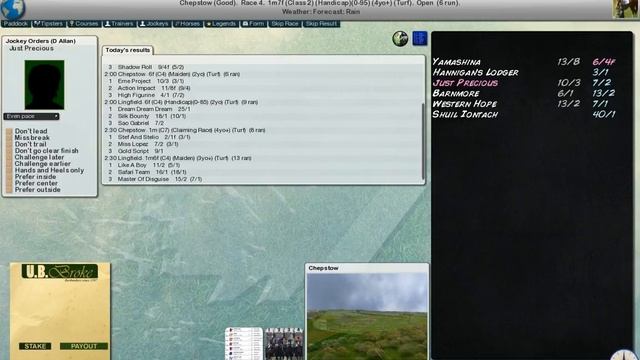The image size is (640, 360).
Task: Open the Paddock menu
Action: [x=16, y=24]
